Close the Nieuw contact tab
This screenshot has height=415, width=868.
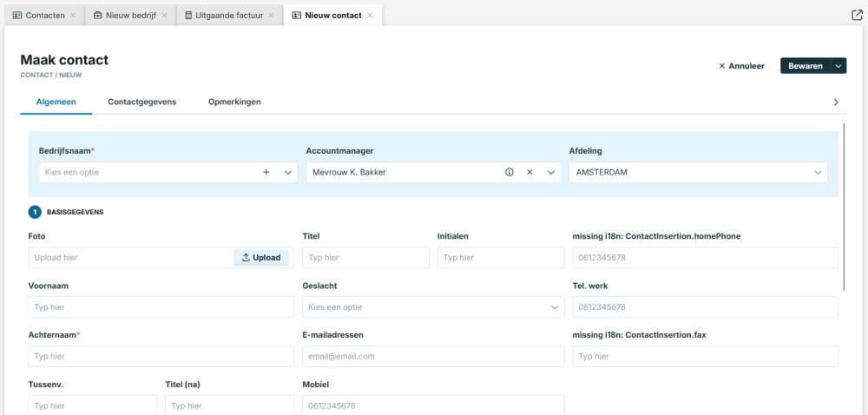pos(370,16)
